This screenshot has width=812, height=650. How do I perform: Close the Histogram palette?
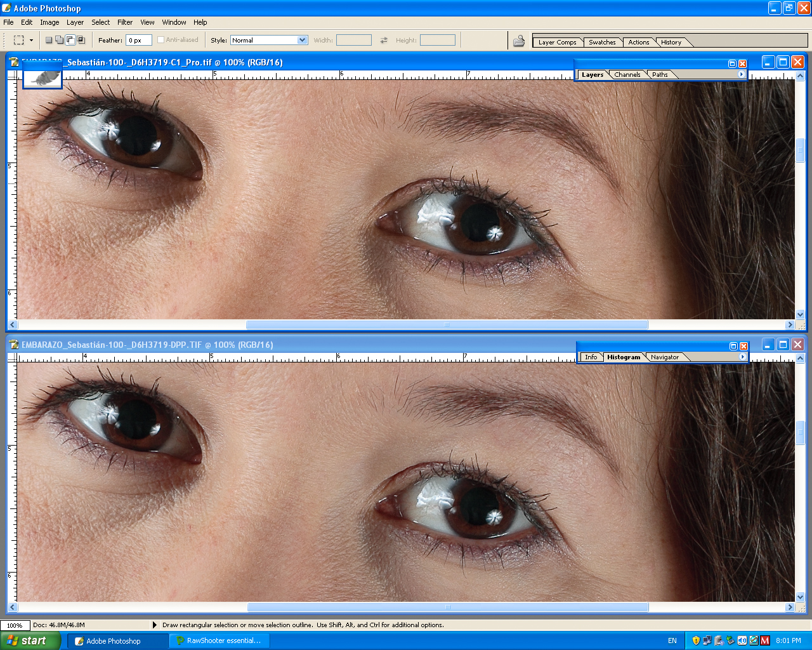tap(743, 346)
